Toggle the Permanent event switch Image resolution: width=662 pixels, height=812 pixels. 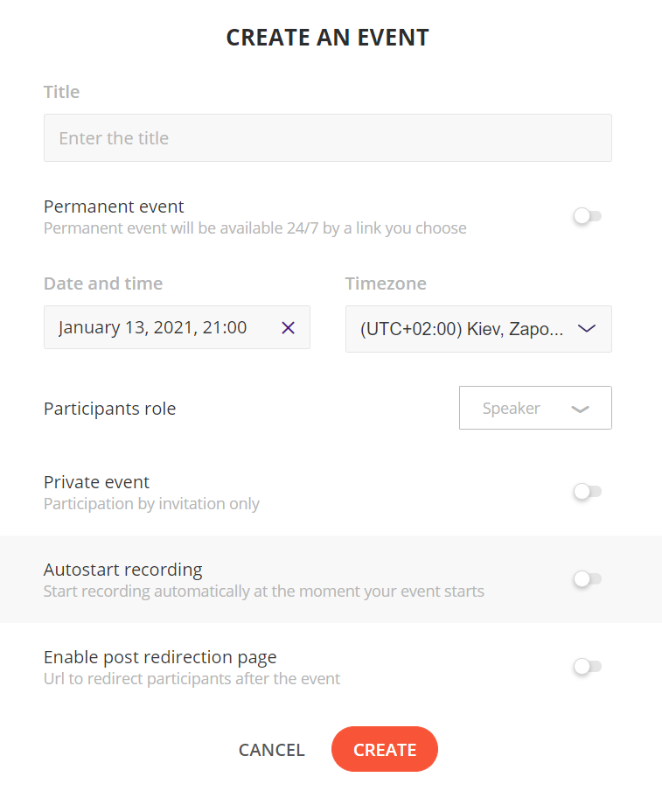click(587, 216)
